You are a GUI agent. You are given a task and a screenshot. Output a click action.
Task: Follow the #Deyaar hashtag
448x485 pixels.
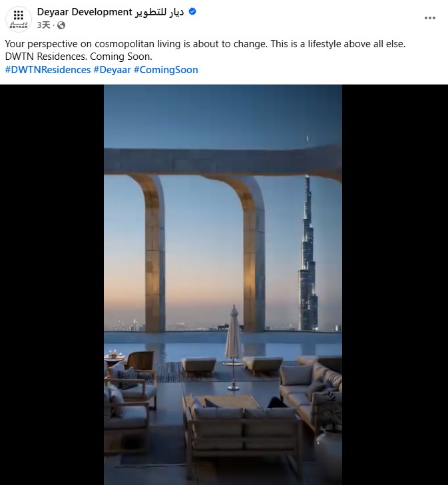112,70
